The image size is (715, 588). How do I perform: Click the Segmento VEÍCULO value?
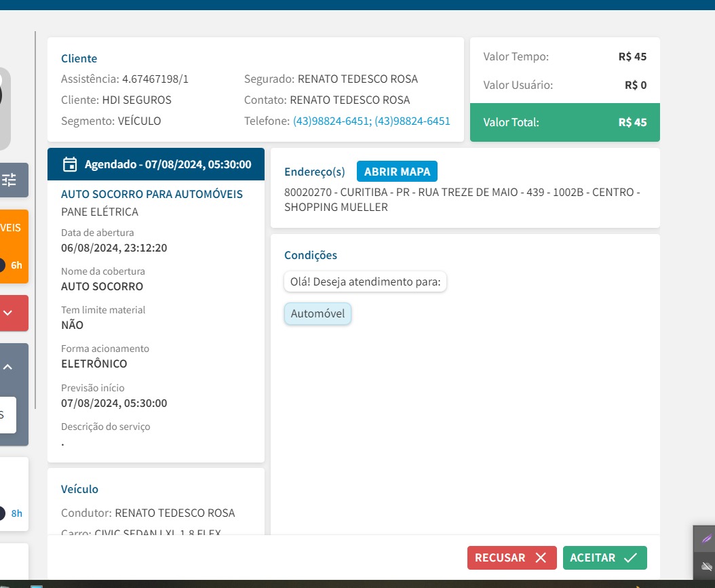pos(139,121)
